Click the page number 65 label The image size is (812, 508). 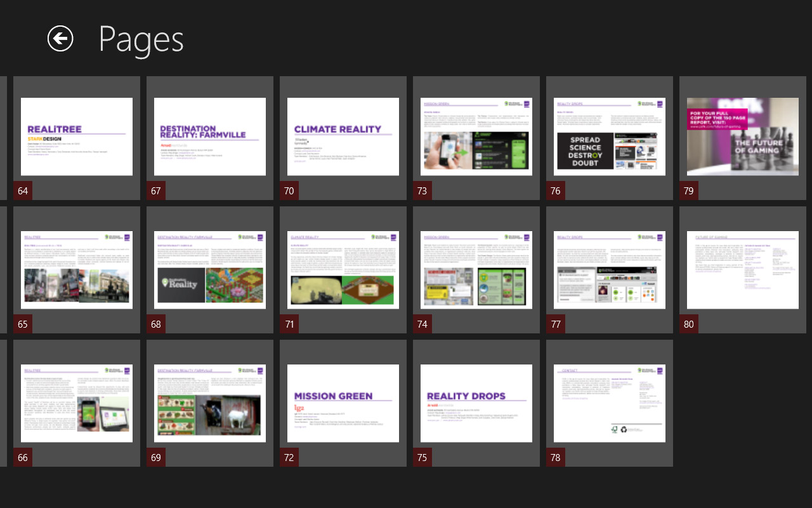coord(23,324)
